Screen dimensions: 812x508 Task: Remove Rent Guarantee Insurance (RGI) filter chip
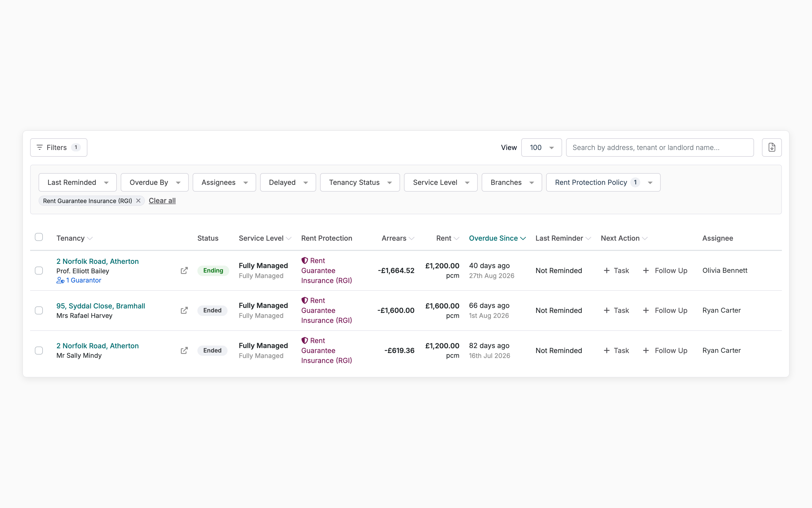coord(138,201)
